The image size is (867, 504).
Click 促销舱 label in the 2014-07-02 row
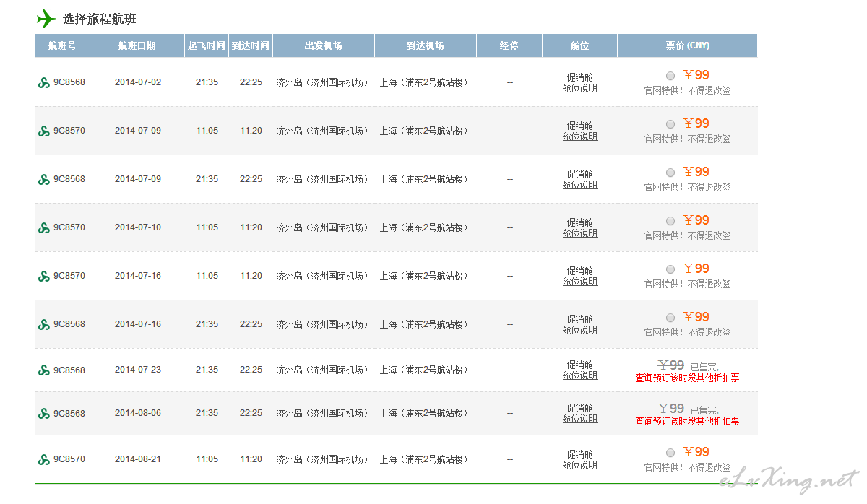click(x=580, y=77)
